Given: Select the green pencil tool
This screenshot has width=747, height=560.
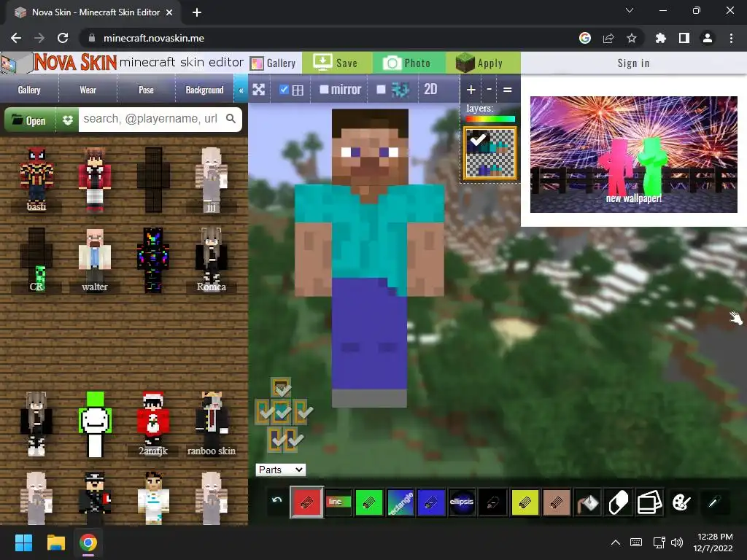Looking at the screenshot, I should pos(368,502).
